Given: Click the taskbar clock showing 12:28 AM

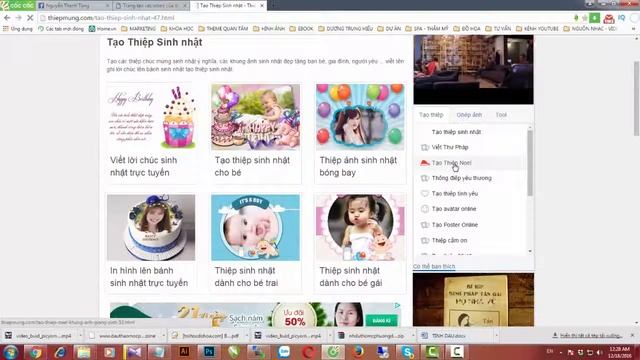Looking at the screenshot, I should coord(620,352).
